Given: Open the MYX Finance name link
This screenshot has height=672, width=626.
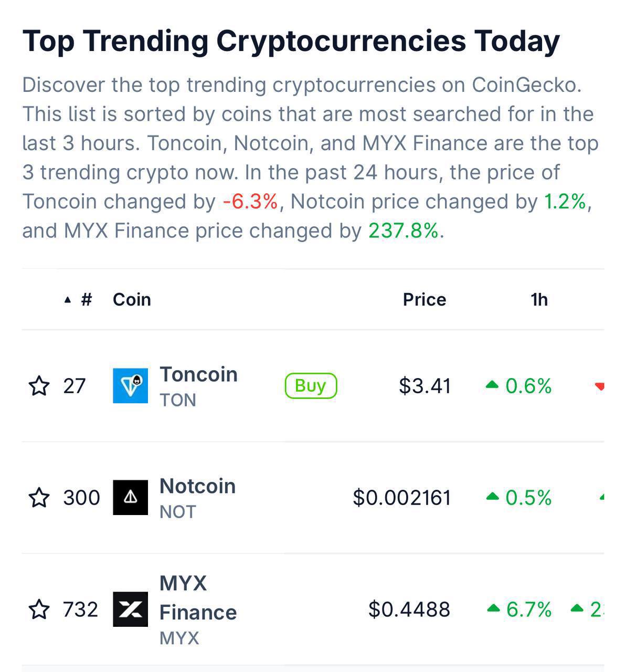Looking at the screenshot, I should pyautogui.click(x=198, y=598).
